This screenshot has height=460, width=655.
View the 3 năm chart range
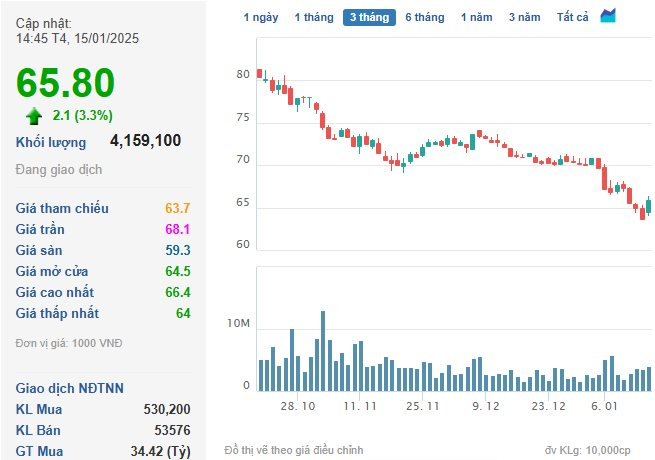(524, 18)
